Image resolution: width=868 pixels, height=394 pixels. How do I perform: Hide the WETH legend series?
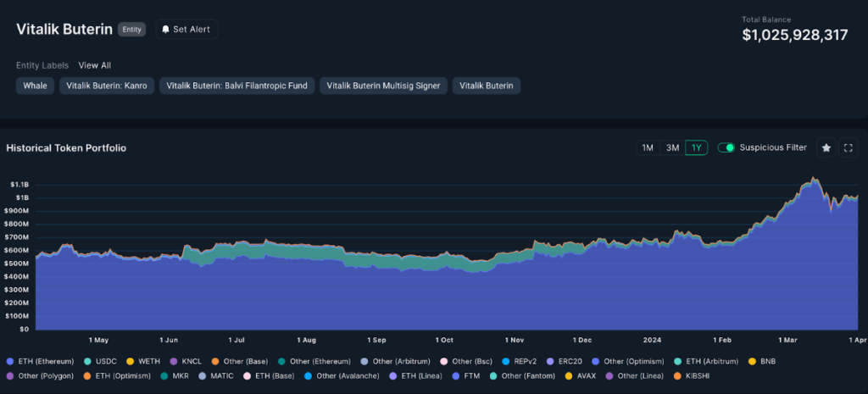[142, 361]
